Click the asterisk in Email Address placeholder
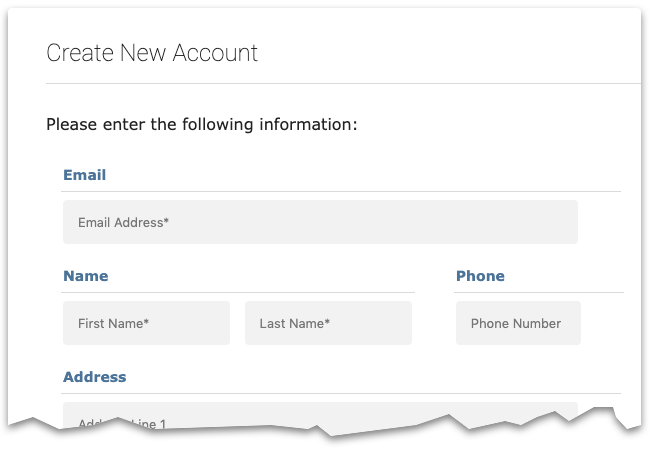This screenshot has width=649, height=453. pos(166,221)
